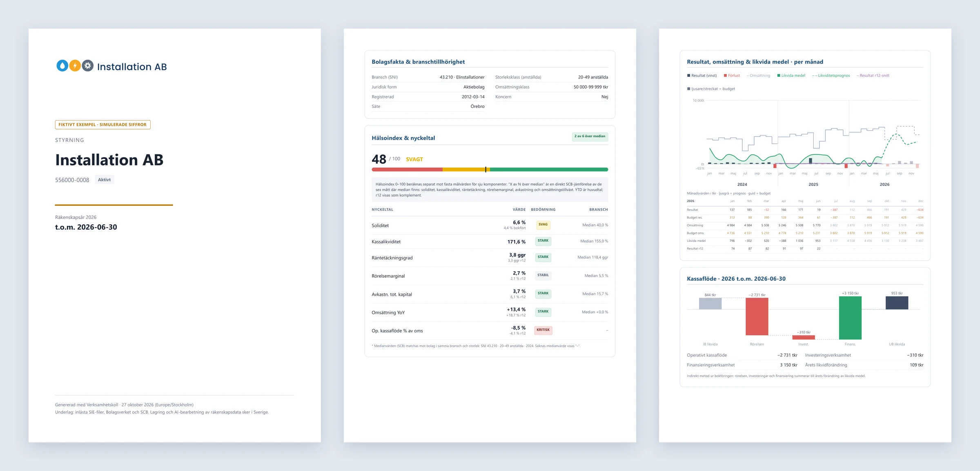980x471 pixels.
Task: Click the 'Omsättning' legend entry
Action: [x=758, y=76]
